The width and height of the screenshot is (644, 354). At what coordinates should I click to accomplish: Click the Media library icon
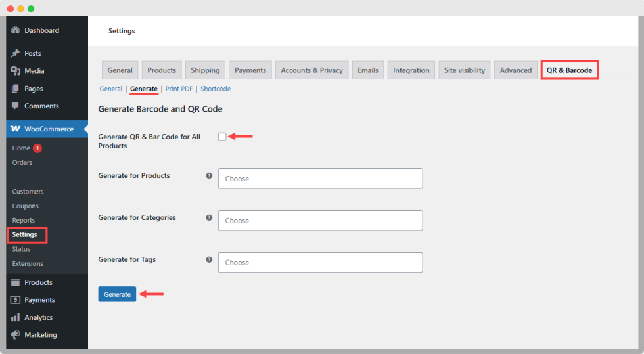(15, 71)
